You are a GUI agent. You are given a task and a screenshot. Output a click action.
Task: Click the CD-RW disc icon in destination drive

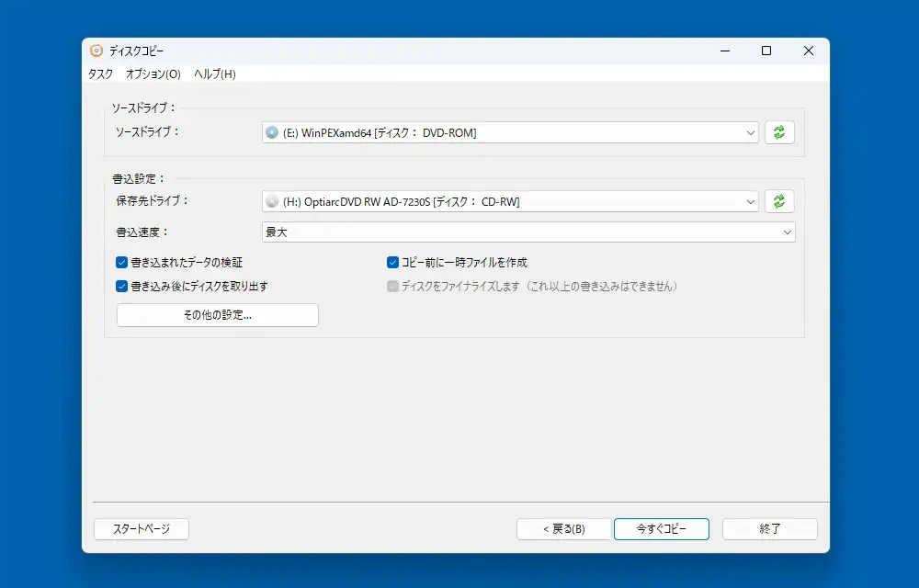tap(272, 201)
